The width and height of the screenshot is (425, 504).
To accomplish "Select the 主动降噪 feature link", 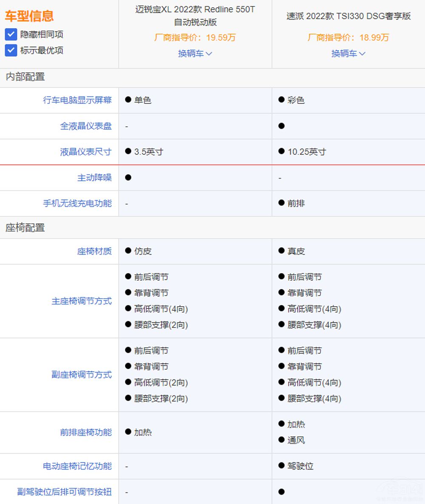I will tap(94, 178).
